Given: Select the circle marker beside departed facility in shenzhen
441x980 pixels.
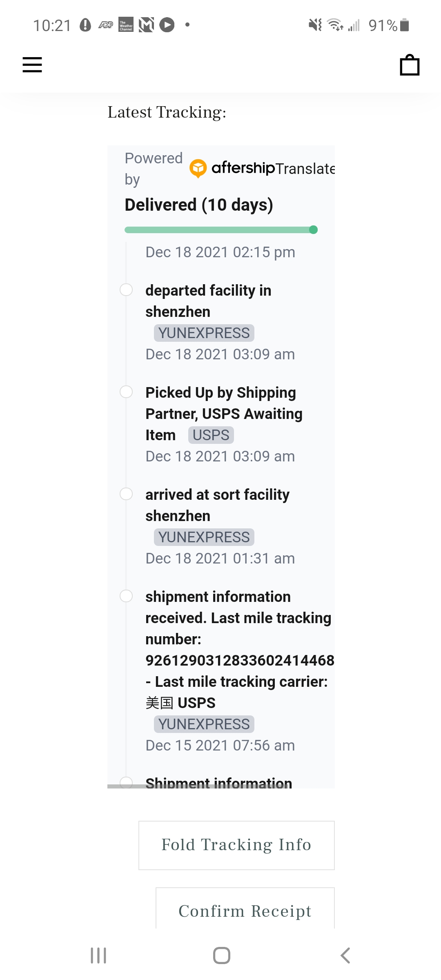Looking at the screenshot, I should click(x=126, y=290).
